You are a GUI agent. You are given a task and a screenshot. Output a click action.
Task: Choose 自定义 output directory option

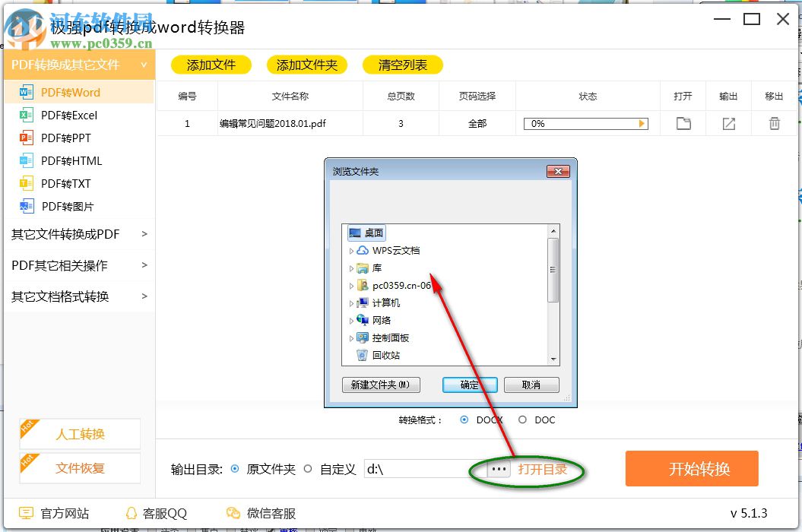click(x=309, y=469)
